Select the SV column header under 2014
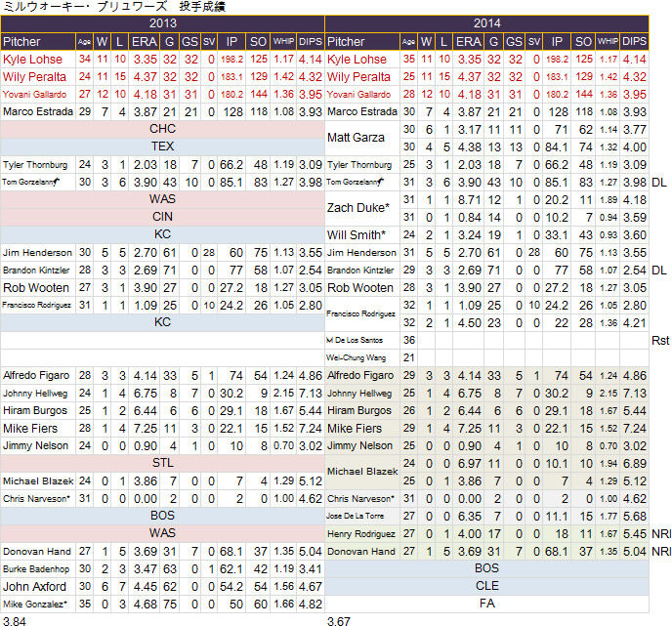The height and width of the screenshot is (626, 672). click(x=534, y=42)
